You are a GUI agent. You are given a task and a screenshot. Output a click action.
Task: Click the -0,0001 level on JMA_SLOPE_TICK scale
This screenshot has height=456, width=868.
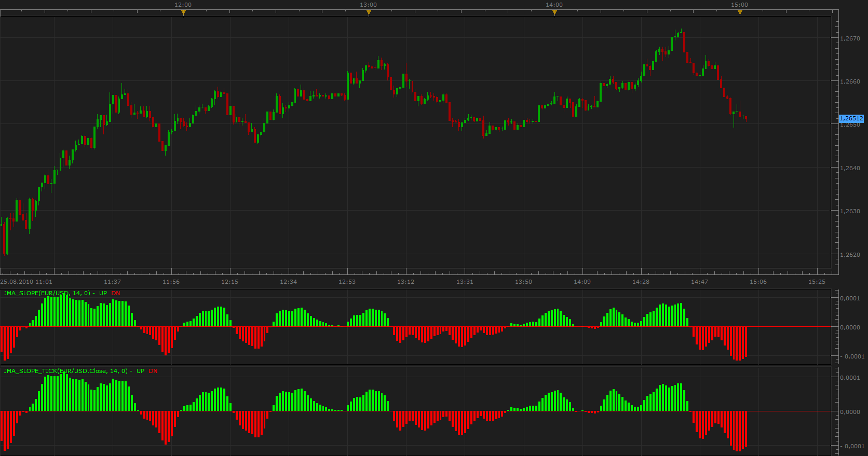(x=852, y=446)
